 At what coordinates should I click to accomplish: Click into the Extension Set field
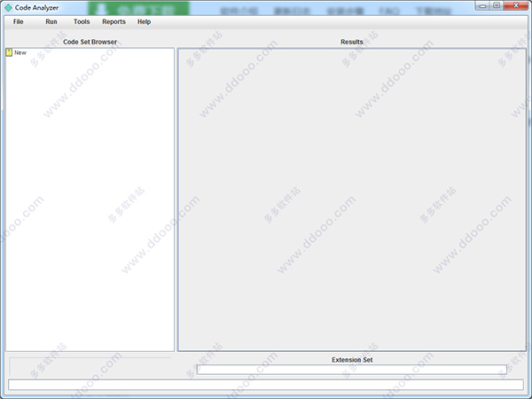pos(351,370)
